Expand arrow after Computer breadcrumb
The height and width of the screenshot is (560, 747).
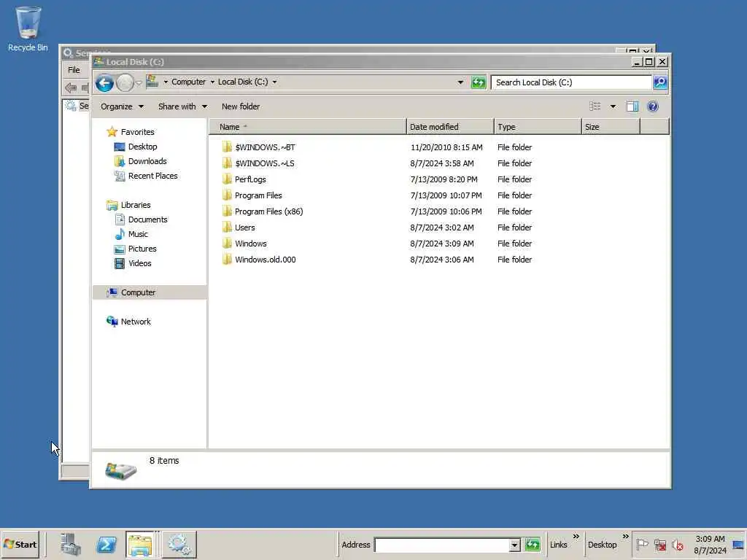[212, 82]
